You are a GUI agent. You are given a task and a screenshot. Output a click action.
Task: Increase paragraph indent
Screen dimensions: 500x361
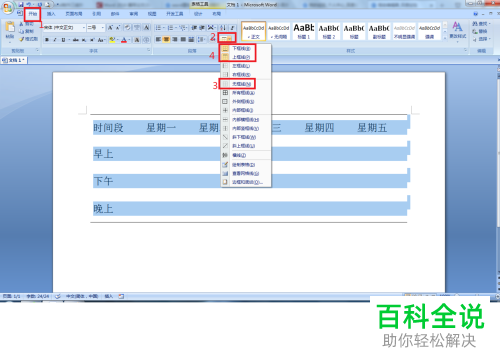point(202,28)
